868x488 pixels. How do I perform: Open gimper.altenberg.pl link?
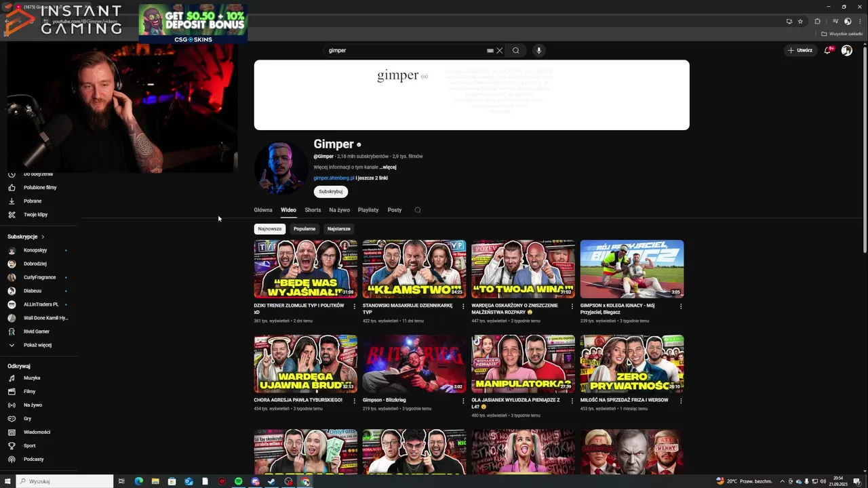334,178
